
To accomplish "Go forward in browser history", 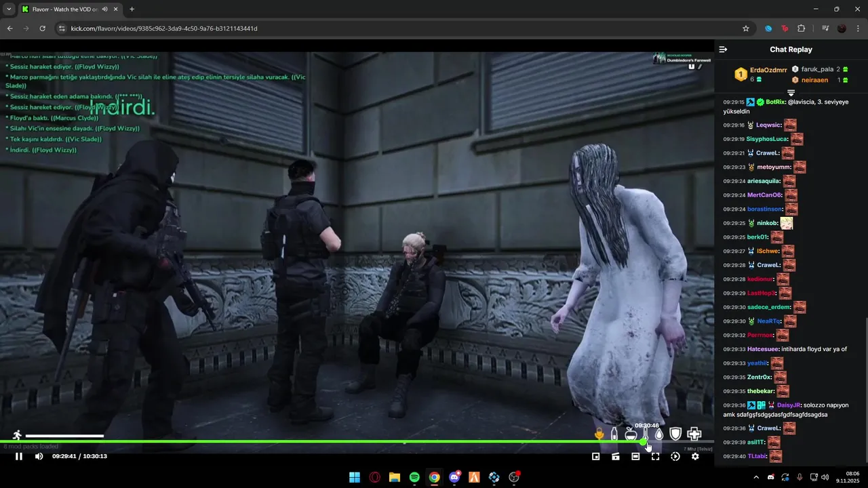I will 26,28.
